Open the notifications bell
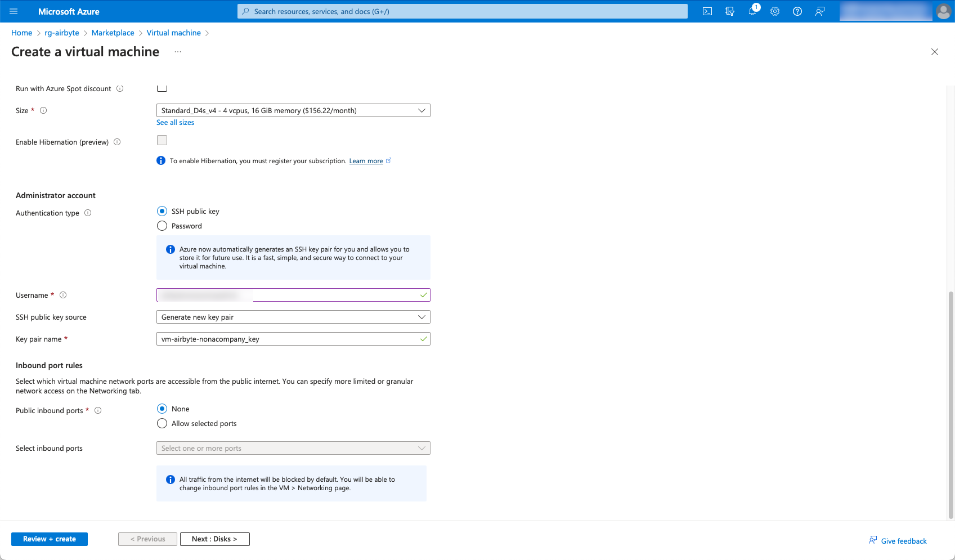Image resolution: width=955 pixels, height=560 pixels. 752,11
